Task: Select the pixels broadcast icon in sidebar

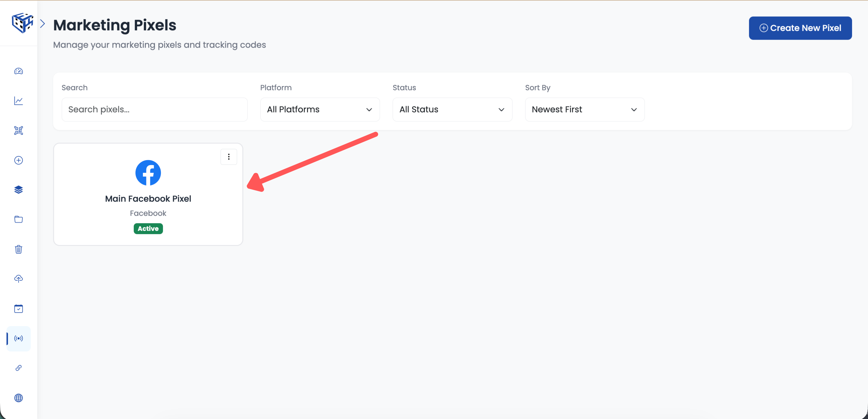Action: point(19,339)
